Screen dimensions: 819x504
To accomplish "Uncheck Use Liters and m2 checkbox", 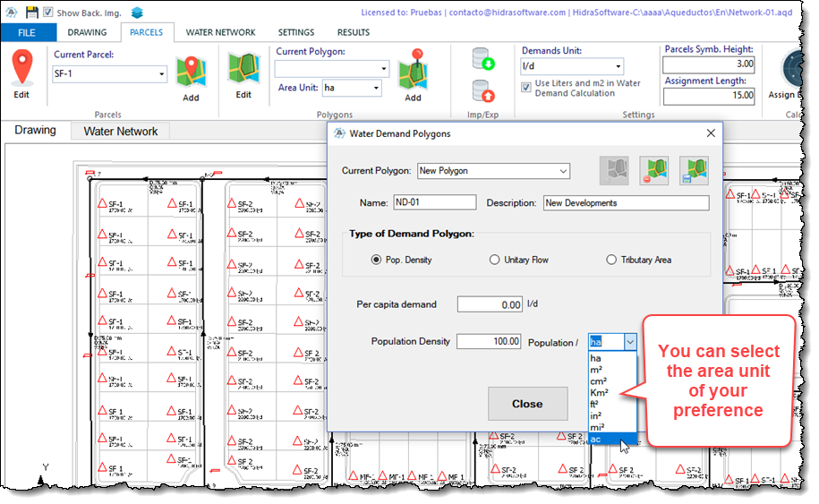I will (527, 87).
